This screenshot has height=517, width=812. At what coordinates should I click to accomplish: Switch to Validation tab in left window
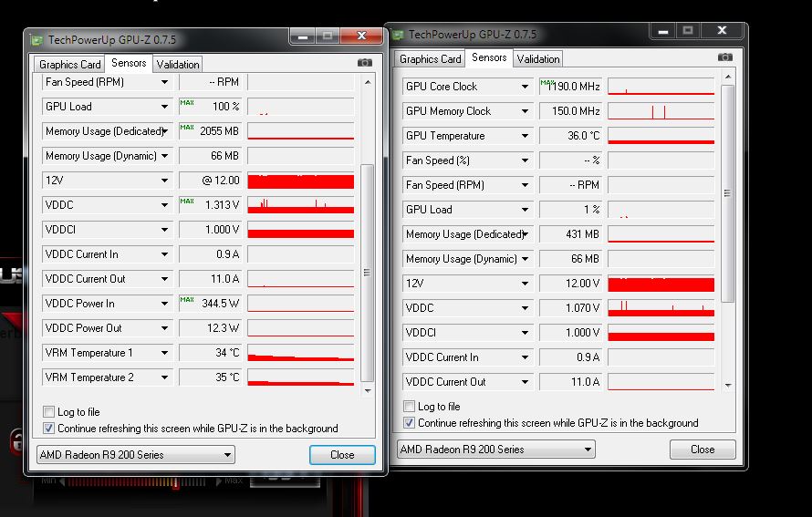(x=178, y=65)
